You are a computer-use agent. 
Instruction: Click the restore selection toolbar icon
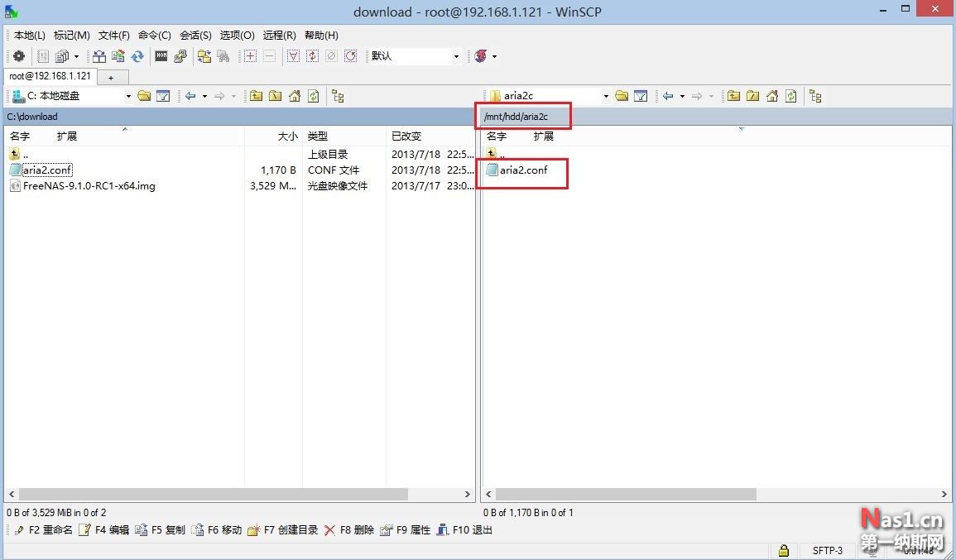click(351, 56)
